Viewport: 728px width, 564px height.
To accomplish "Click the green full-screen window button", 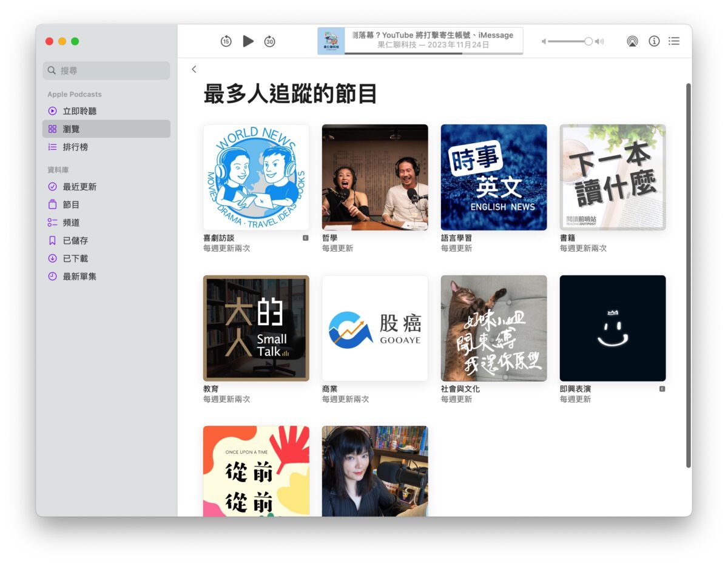I will click(x=75, y=41).
